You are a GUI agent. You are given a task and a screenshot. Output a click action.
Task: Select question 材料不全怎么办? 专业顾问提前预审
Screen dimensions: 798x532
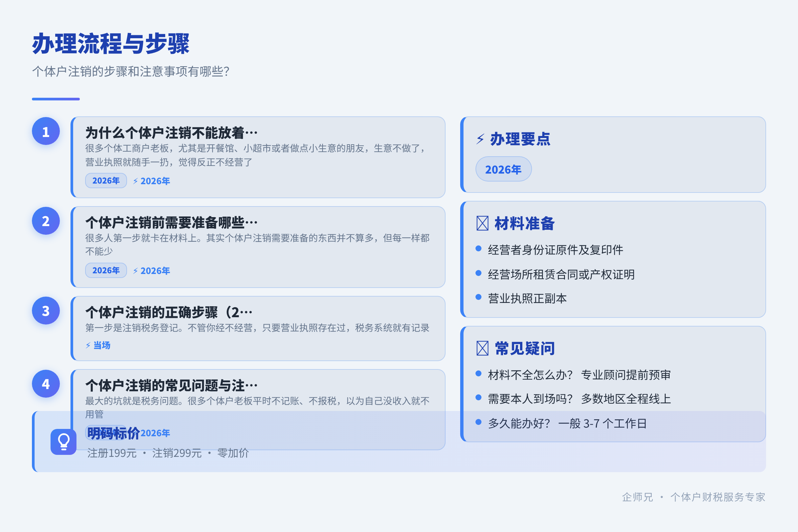[x=579, y=375]
